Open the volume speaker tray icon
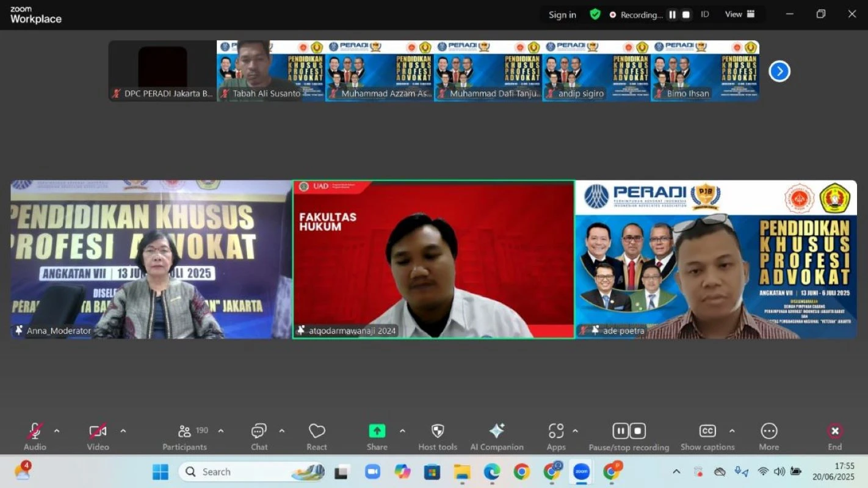Viewport: 868px width, 488px height. [x=779, y=472]
